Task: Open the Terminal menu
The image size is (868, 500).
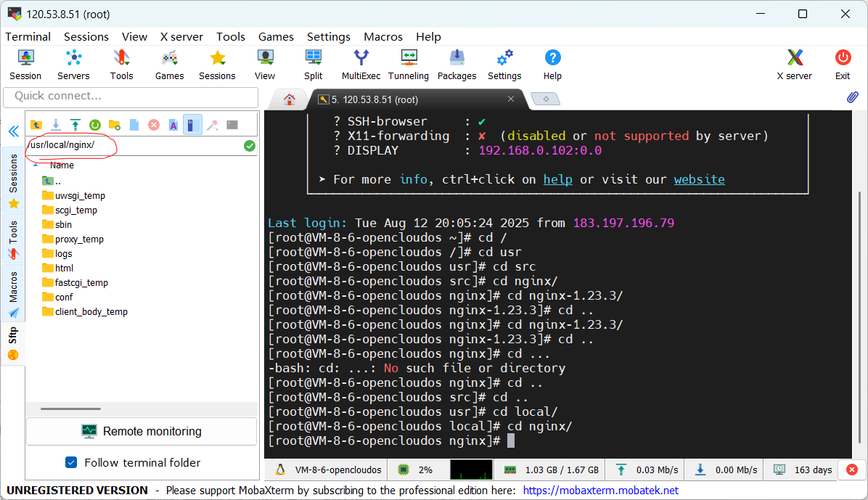Action: tap(28, 36)
